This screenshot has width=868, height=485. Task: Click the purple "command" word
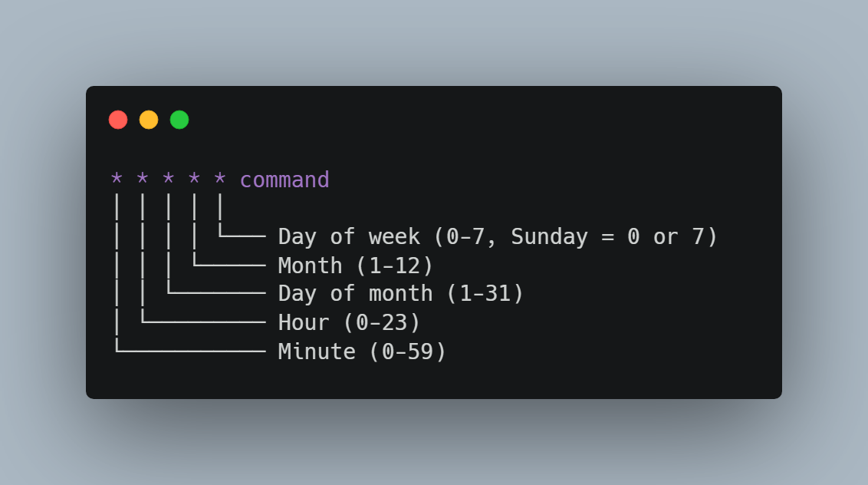click(284, 180)
